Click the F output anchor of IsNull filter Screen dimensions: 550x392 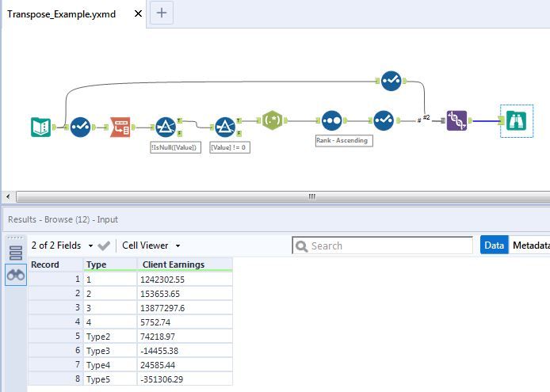click(179, 133)
